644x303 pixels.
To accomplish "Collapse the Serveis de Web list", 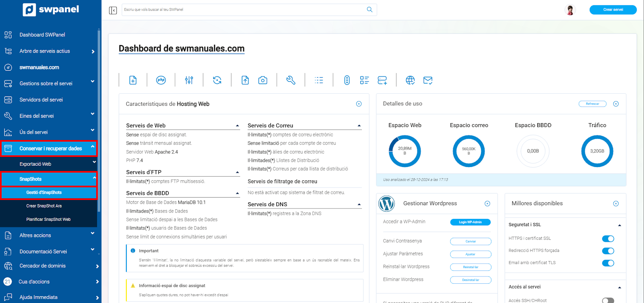I will click(x=237, y=126).
